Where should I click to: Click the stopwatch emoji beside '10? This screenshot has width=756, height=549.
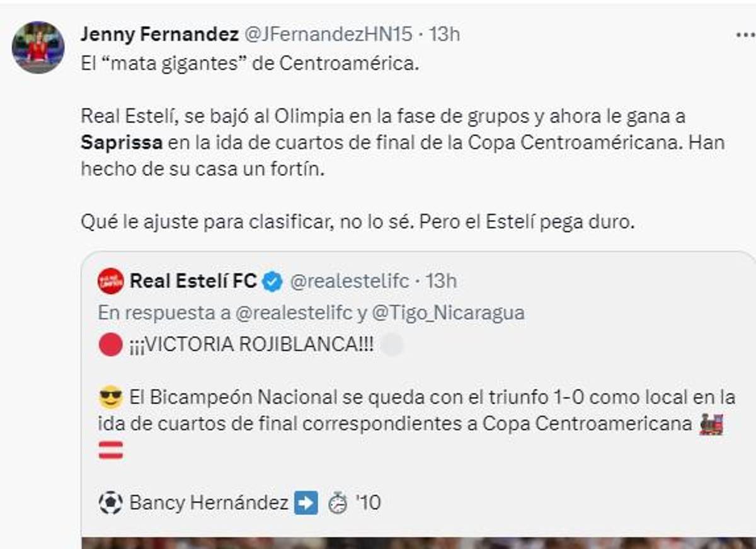click(338, 503)
